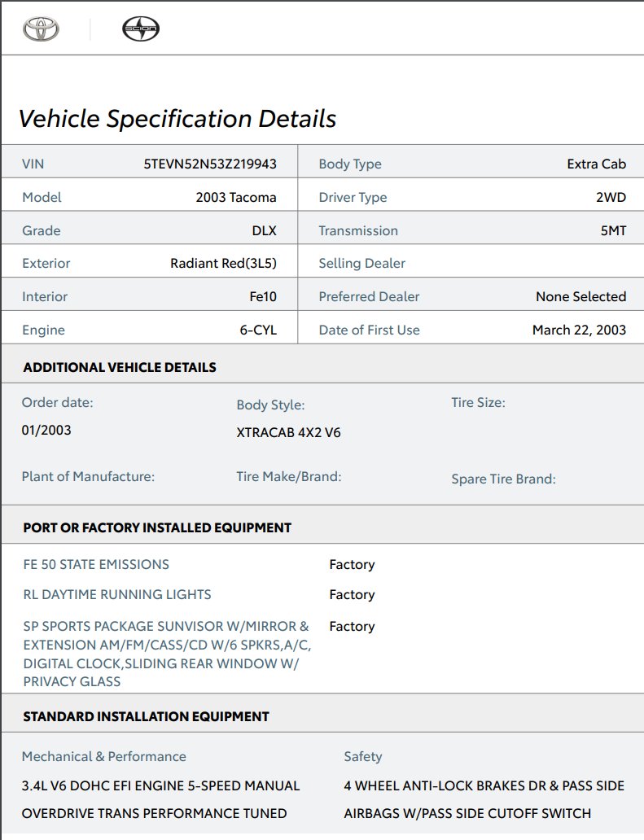Select the transmission value '5MT'
Viewport: 644px width, 840px height.
coord(613,231)
